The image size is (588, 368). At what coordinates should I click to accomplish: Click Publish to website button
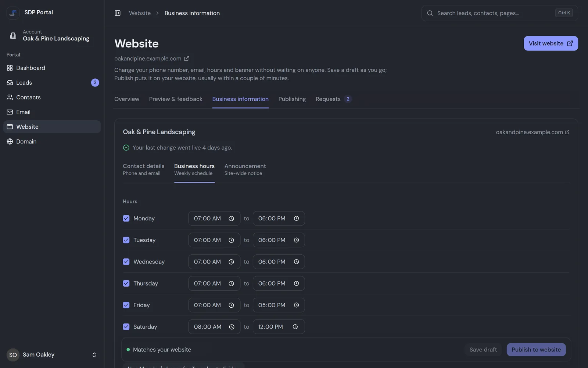tap(536, 350)
